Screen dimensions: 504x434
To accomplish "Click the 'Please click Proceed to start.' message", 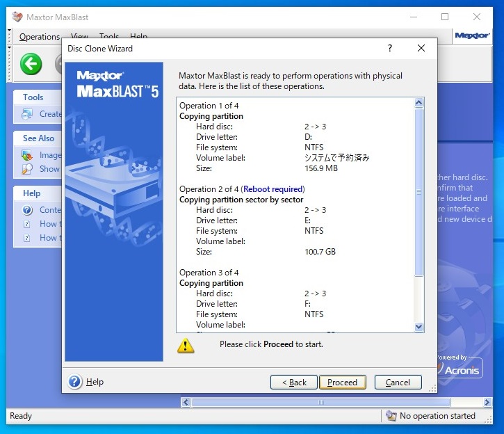I will (x=271, y=344).
